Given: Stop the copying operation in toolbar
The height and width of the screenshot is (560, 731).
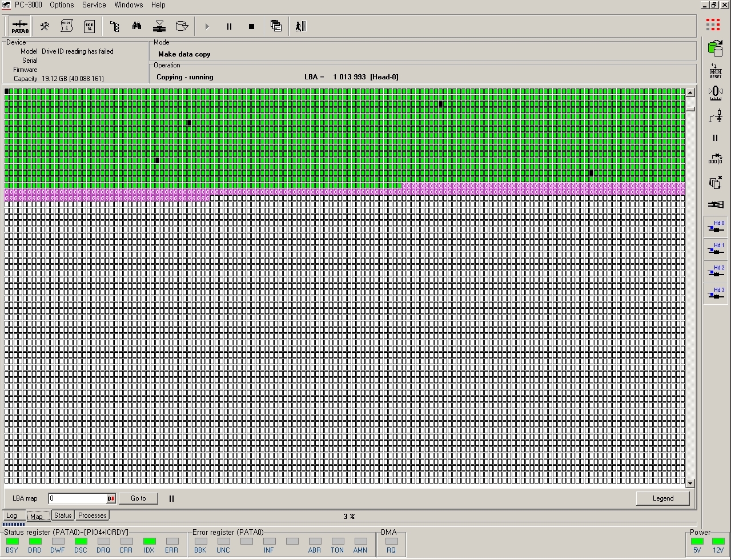Looking at the screenshot, I should pos(251,26).
